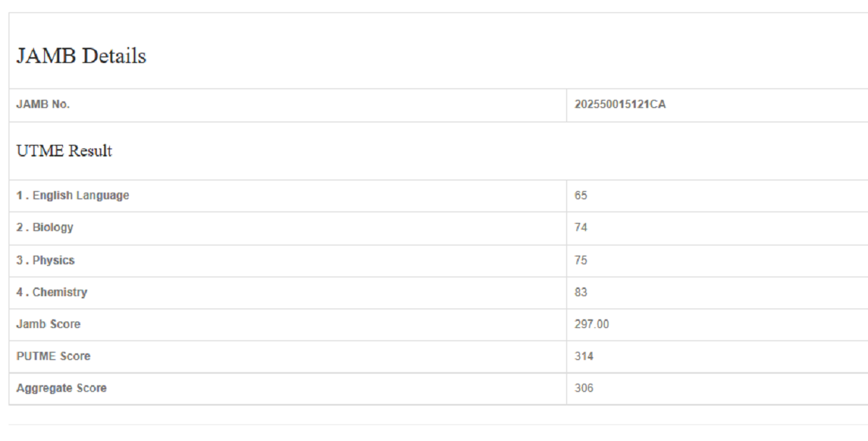Select the Biology score 74
The width and height of the screenshot is (868, 441).
coord(581,227)
